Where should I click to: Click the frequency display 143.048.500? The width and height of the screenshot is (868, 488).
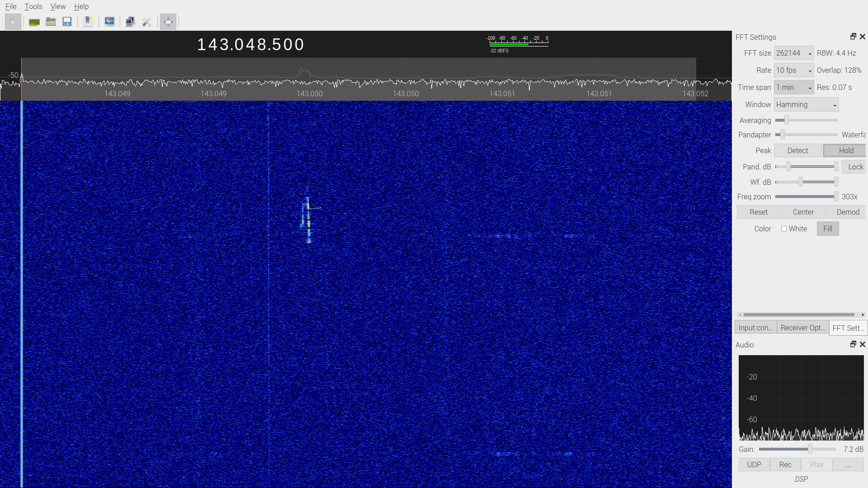(x=251, y=44)
